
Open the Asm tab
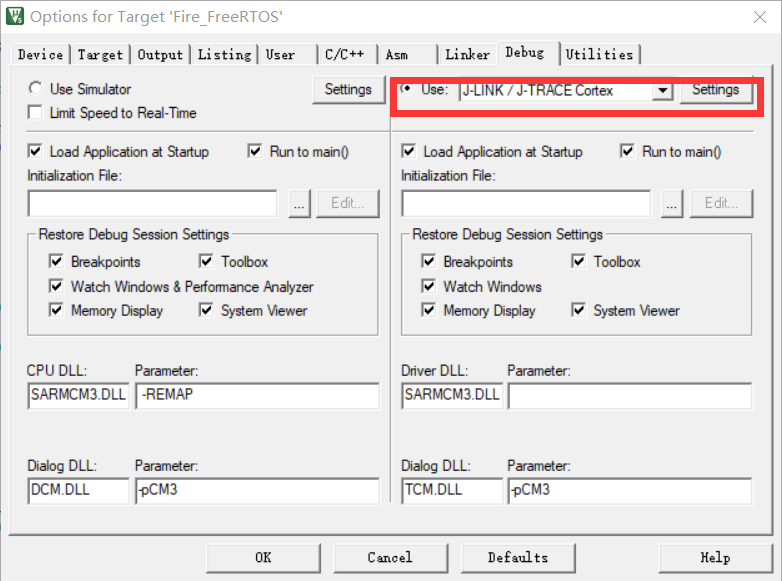coord(407,54)
